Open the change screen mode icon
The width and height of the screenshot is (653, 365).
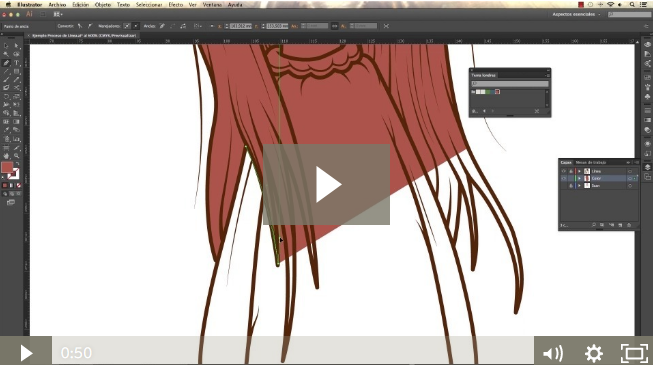[x=11, y=202]
